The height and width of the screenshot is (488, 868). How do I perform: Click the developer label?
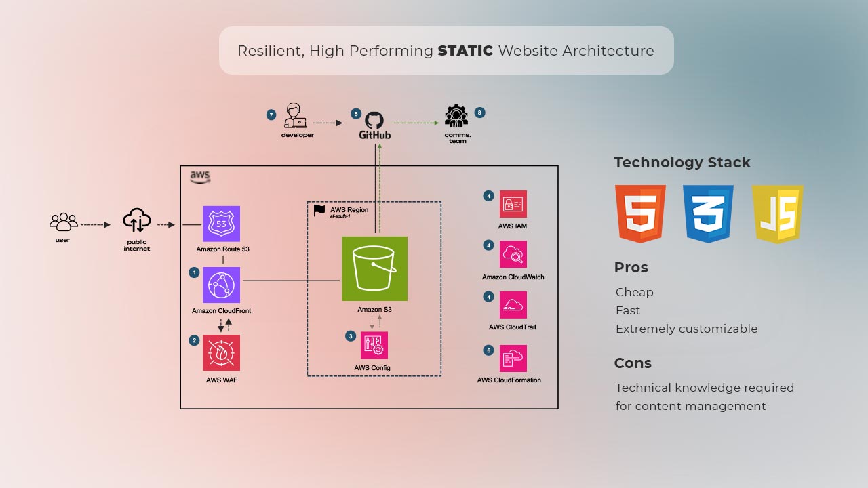298,135
